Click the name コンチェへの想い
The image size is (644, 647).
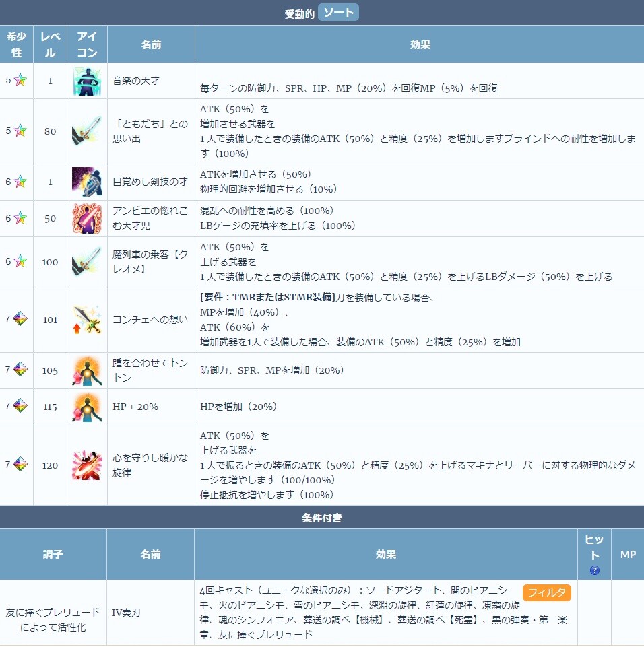click(150, 319)
